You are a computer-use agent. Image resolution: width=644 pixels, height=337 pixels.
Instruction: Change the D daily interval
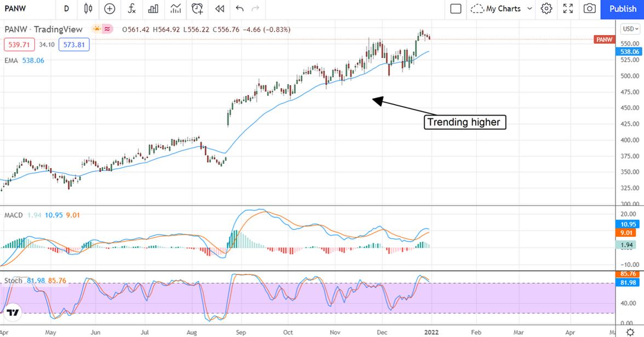pos(67,9)
